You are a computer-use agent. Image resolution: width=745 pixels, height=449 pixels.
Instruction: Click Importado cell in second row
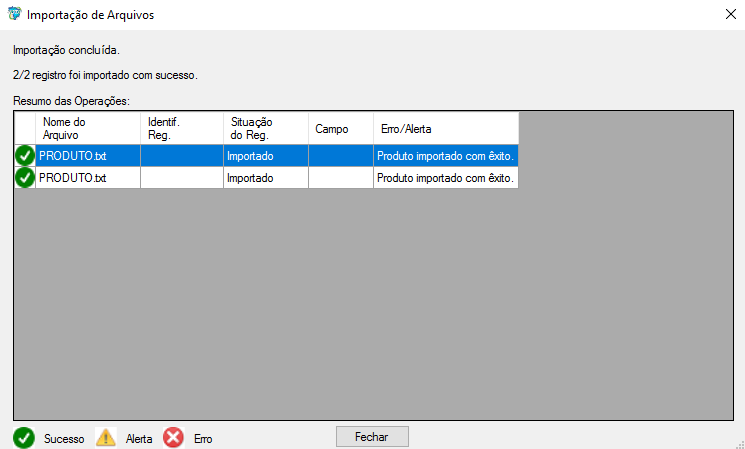tap(266, 178)
